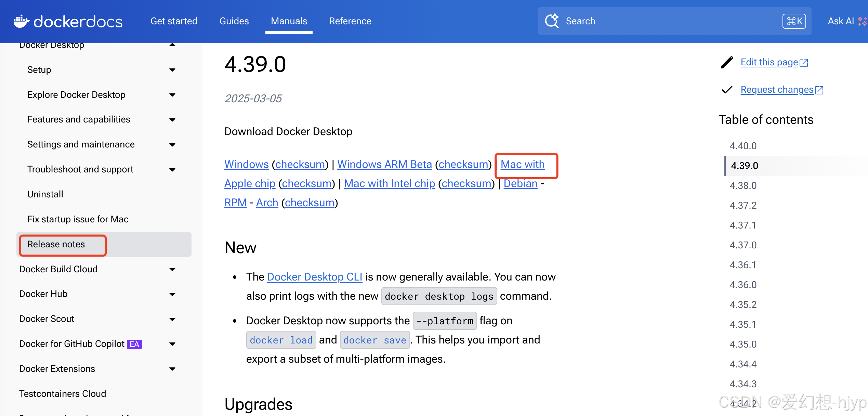
Task: Expand the Setup sidebar section
Action: [x=172, y=70]
